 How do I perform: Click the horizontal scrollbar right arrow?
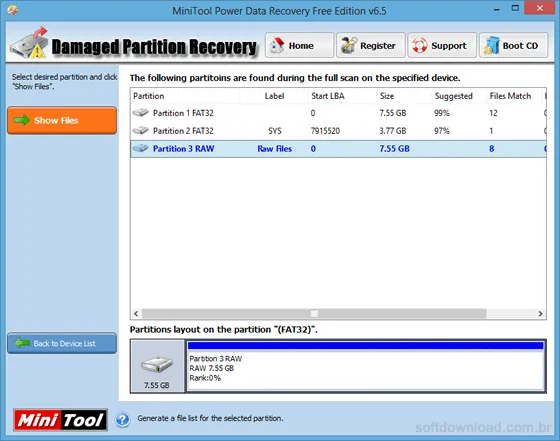[x=540, y=314]
